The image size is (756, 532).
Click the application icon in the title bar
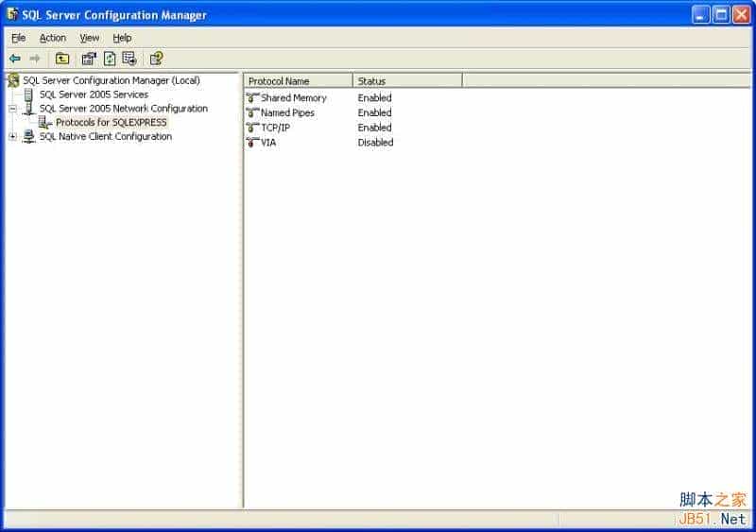(x=12, y=14)
